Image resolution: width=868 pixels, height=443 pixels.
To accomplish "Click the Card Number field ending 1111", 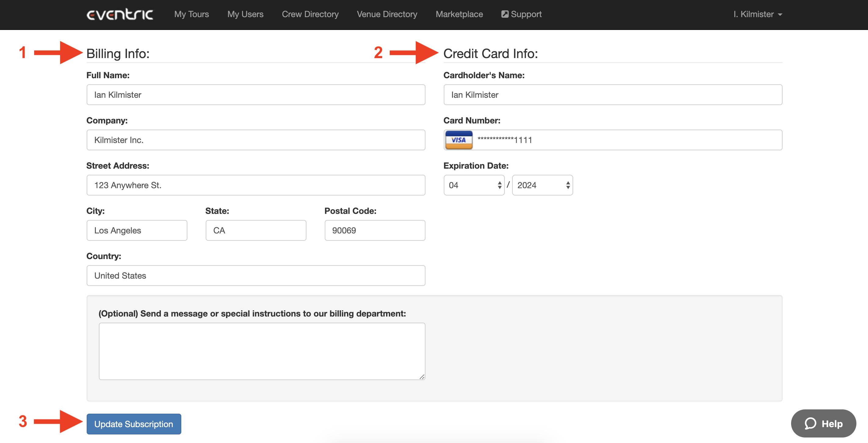I will pos(613,140).
